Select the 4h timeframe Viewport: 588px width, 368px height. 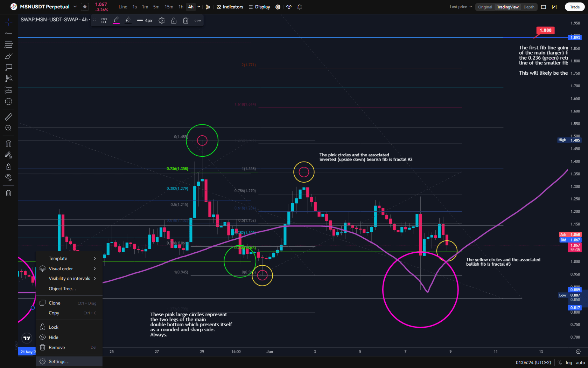pyautogui.click(x=191, y=7)
